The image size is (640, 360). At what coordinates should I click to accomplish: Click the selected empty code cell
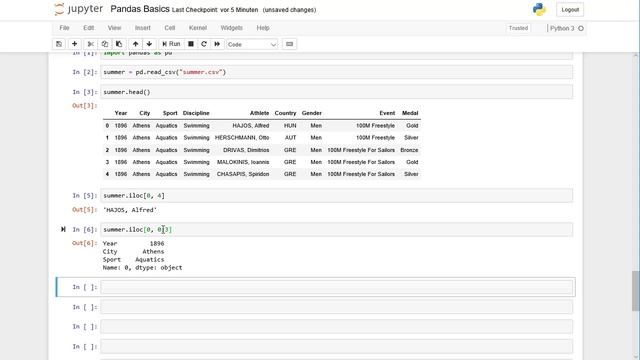(x=336, y=287)
